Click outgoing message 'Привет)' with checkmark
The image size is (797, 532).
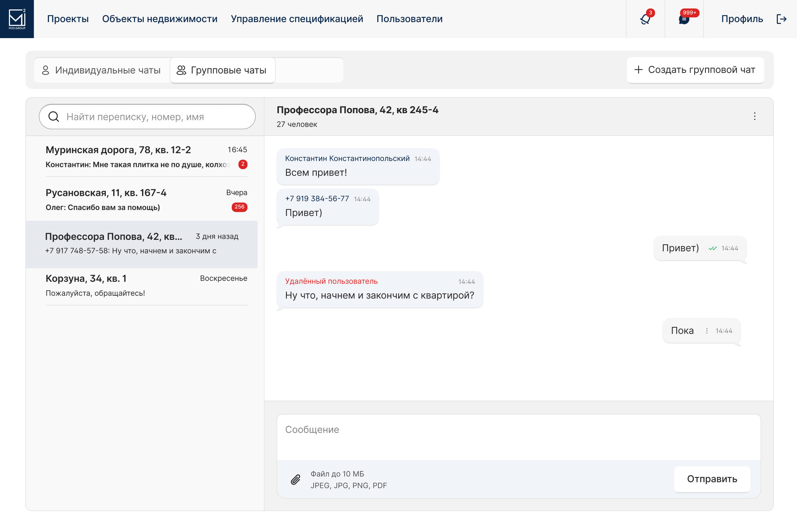point(700,248)
